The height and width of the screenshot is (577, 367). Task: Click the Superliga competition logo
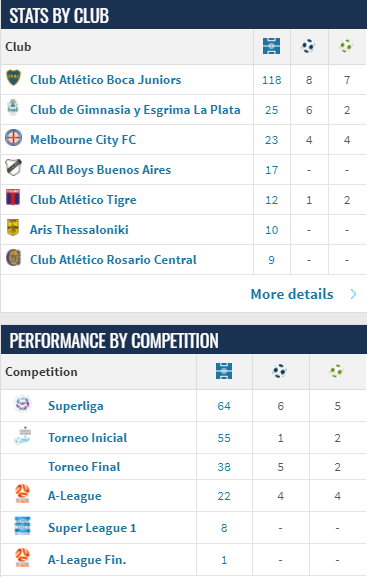tap(22, 404)
